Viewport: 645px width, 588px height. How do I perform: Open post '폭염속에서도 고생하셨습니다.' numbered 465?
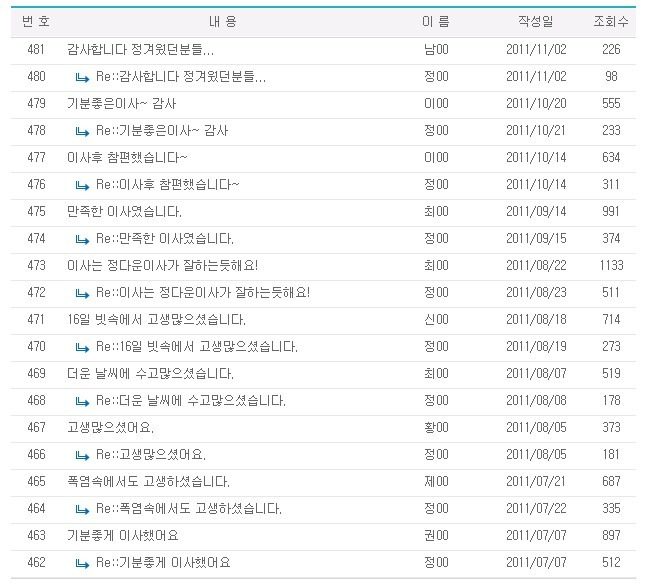click(x=148, y=481)
